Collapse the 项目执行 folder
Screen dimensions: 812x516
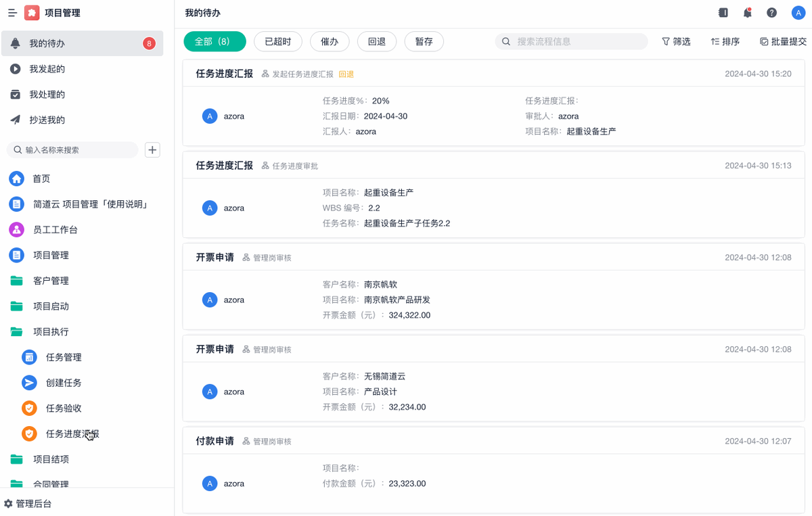coord(51,332)
